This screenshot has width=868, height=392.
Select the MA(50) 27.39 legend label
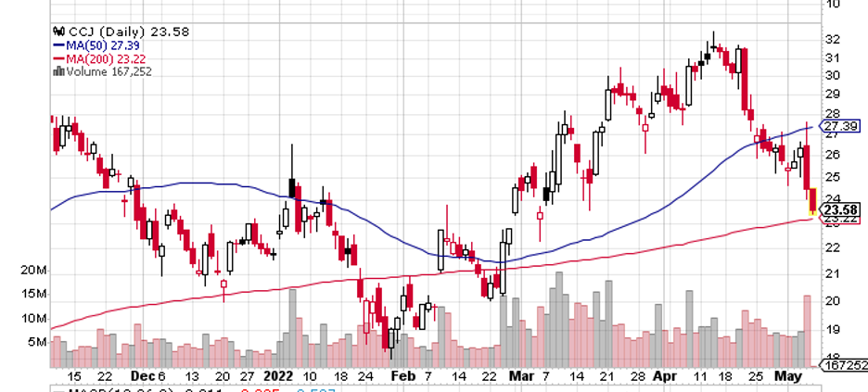[103, 45]
